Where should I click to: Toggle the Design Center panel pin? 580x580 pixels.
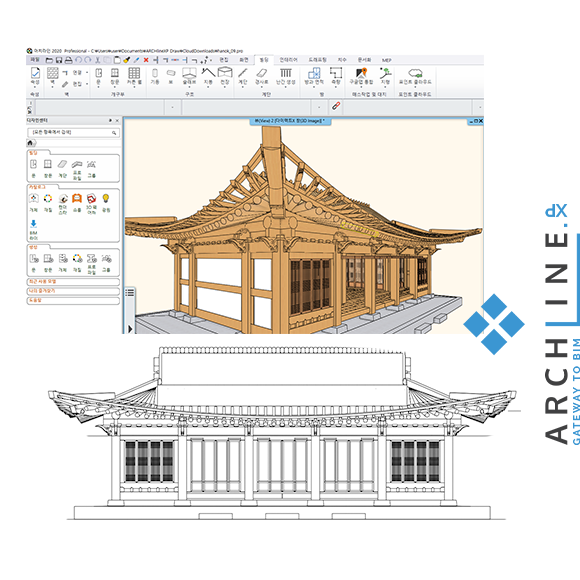click(110, 121)
